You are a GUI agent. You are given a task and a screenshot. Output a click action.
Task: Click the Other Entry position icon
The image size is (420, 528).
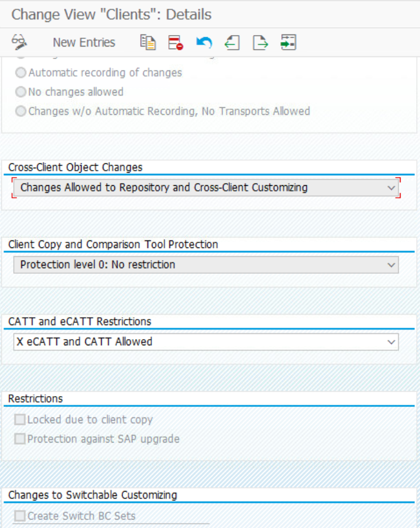pyautogui.click(x=288, y=42)
